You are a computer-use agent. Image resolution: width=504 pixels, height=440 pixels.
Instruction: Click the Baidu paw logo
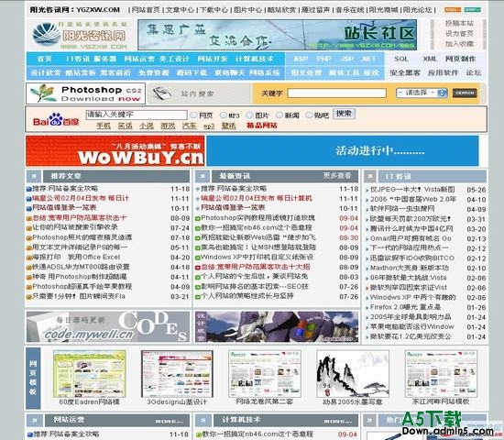(x=56, y=119)
